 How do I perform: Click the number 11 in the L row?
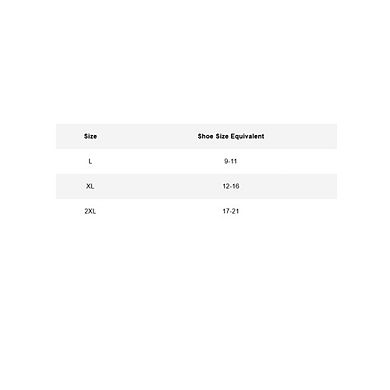(234, 161)
